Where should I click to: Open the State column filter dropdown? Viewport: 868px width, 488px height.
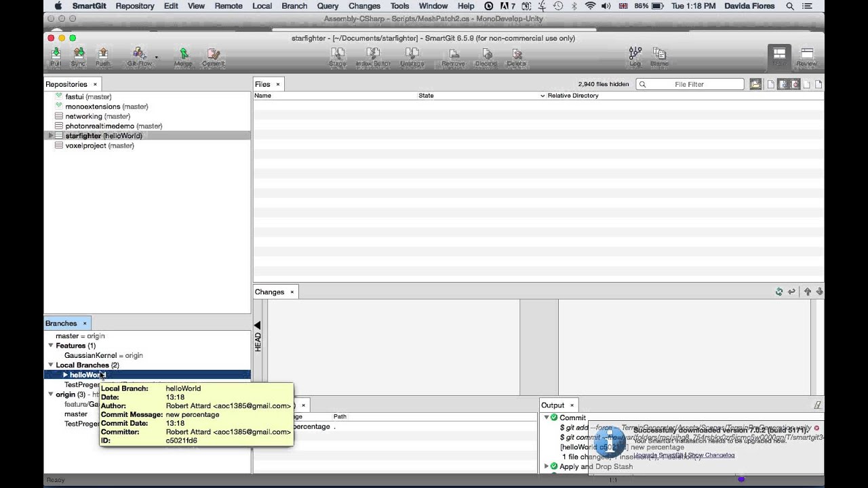click(x=542, y=96)
